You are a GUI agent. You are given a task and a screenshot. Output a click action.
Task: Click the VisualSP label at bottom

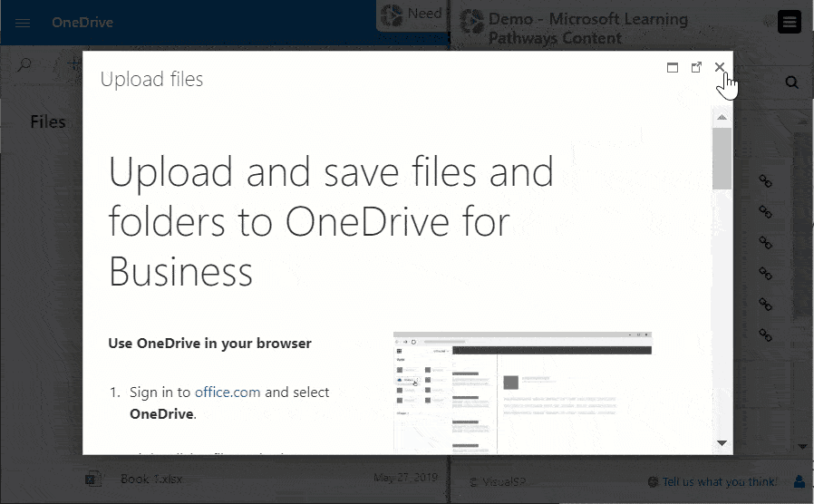tap(504, 481)
